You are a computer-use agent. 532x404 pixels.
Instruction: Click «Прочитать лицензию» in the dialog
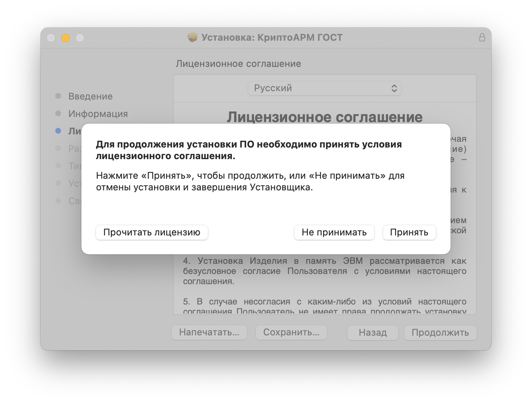point(152,232)
